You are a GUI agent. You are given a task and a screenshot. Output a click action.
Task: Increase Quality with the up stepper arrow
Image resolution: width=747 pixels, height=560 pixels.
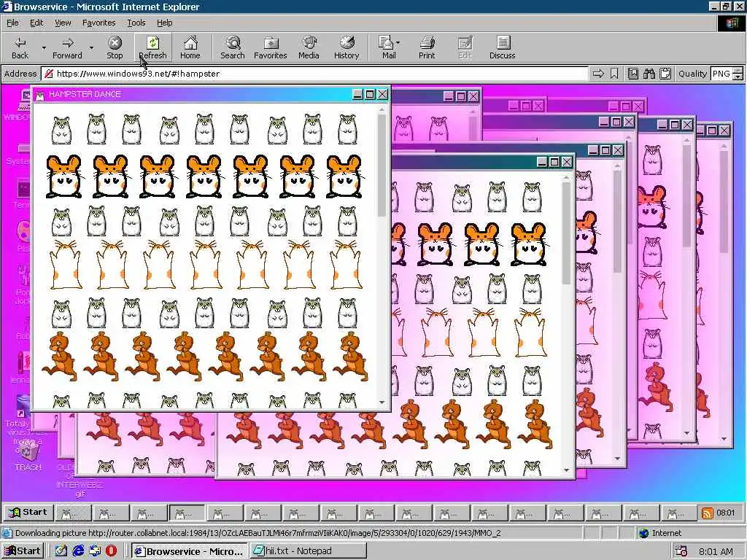(738, 71)
